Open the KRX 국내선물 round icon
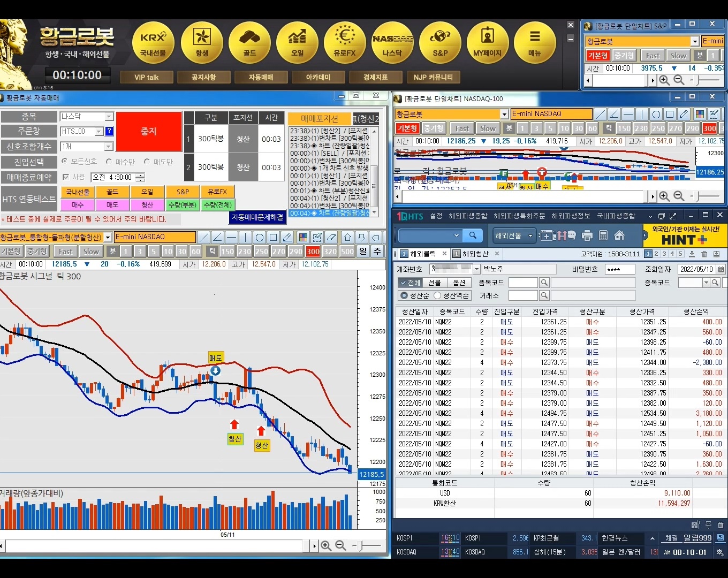This screenshot has height=578, width=728. click(153, 43)
